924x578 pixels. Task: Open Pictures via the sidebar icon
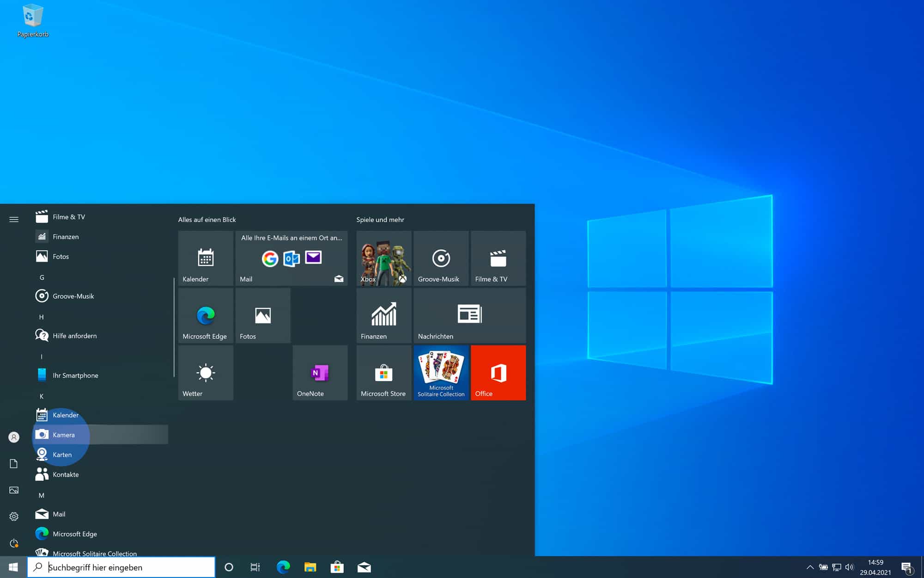[14, 490]
